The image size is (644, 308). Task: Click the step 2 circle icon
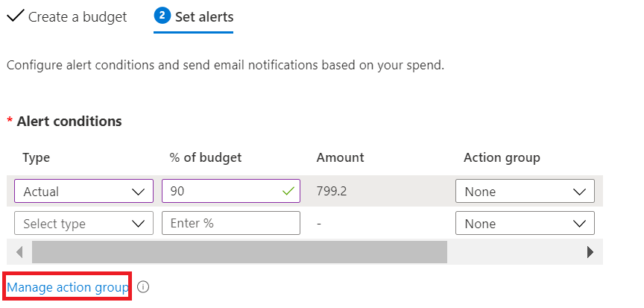(162, 16)
